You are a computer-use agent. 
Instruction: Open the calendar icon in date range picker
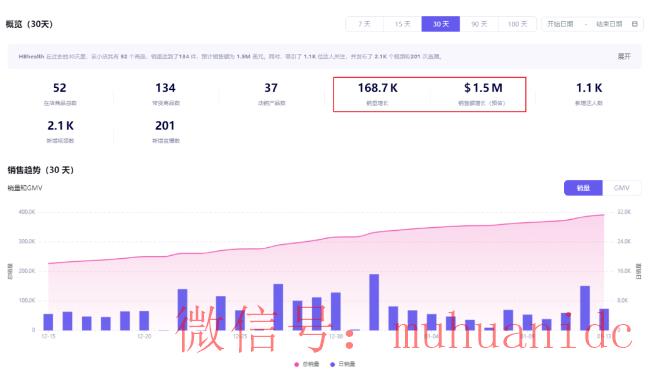(635, 24)
